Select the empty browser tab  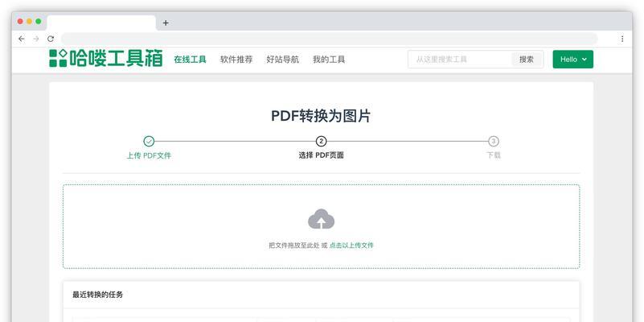[x=101, y=23]
